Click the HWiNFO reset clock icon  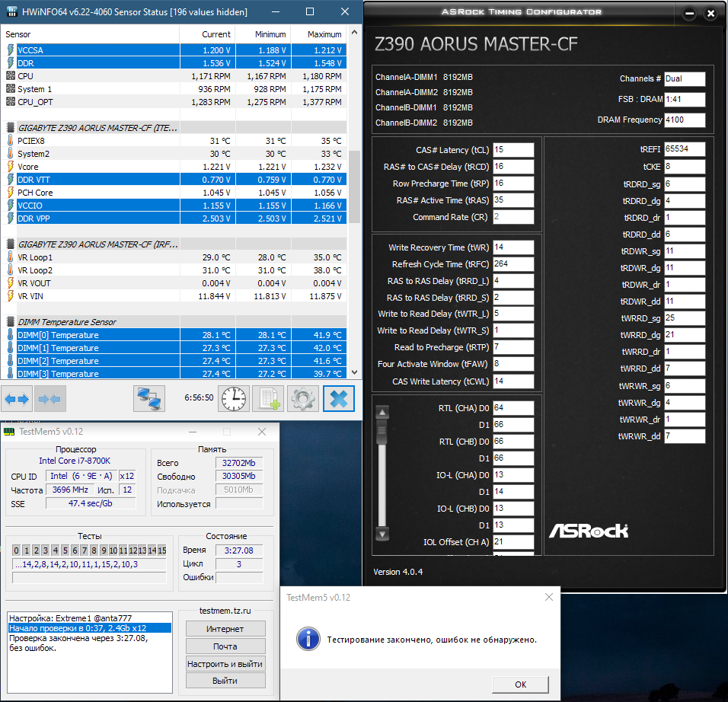pos(234,399)
